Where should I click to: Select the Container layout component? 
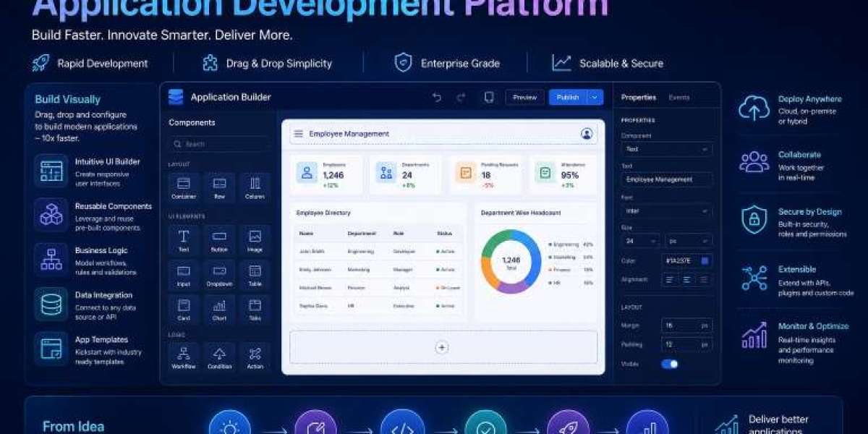coord(184,187)
